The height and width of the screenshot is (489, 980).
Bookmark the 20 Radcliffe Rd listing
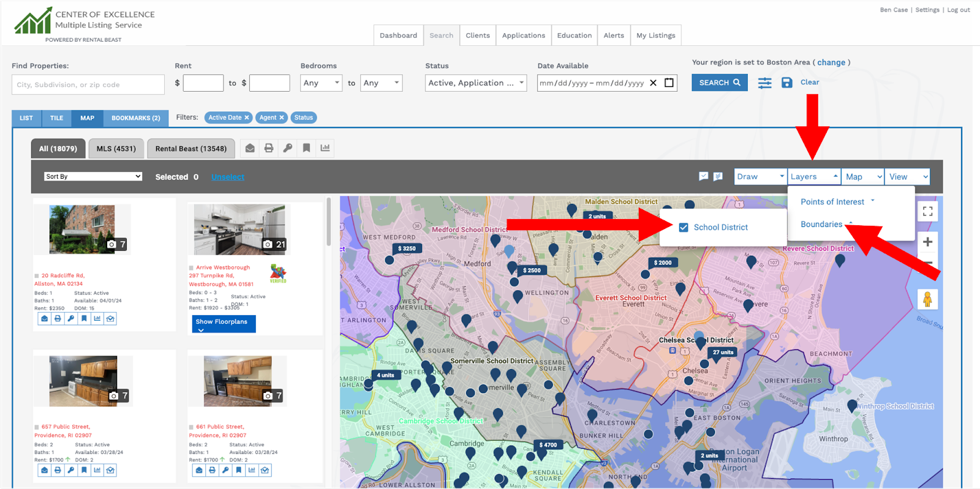coord(84,319)
